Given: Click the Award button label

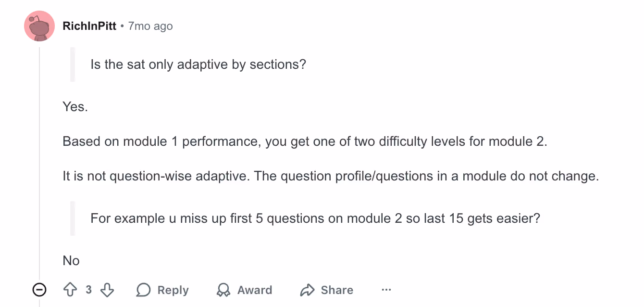Looking at the screenshot, I should [x=255, y=290].
